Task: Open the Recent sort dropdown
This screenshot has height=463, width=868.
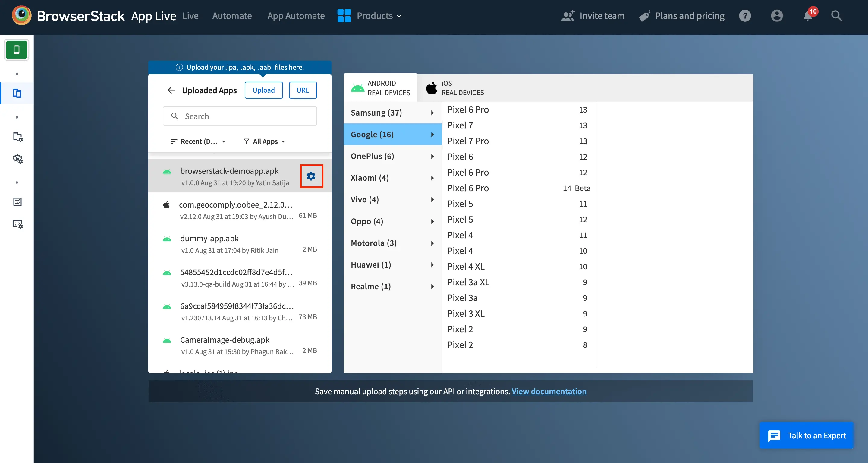Action: pyautogui.click(x=198, y=141)
